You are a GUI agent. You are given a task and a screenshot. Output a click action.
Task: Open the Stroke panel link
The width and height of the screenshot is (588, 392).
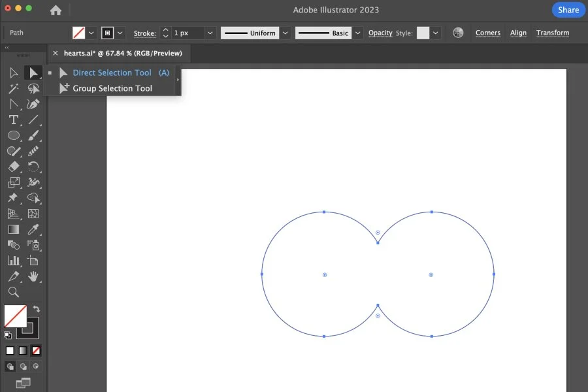click(x=145, y=33)
